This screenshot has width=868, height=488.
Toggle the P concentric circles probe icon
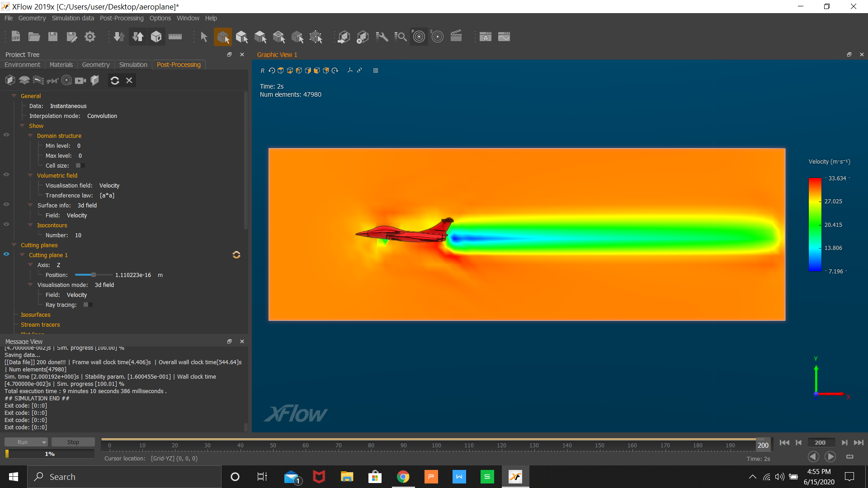(419, 37)
